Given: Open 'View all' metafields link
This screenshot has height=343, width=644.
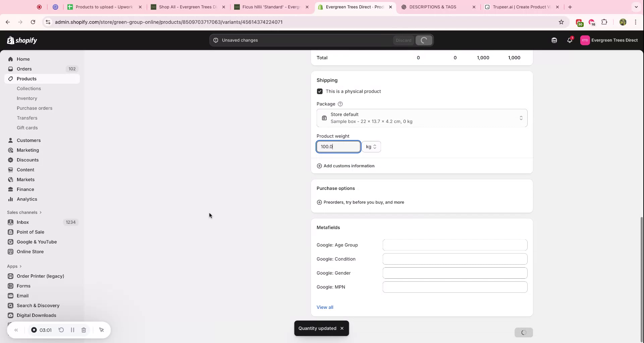Looking at the screenshot, I should (325, 307).
